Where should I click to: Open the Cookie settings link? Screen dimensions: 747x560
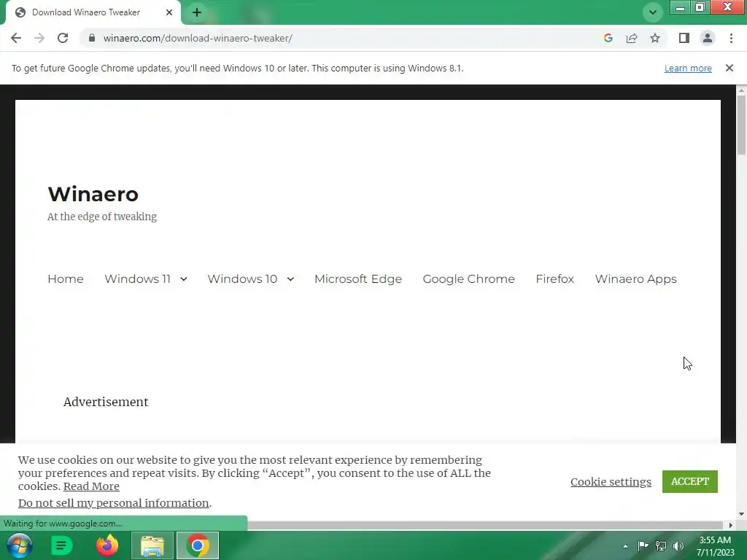point(611,482)
